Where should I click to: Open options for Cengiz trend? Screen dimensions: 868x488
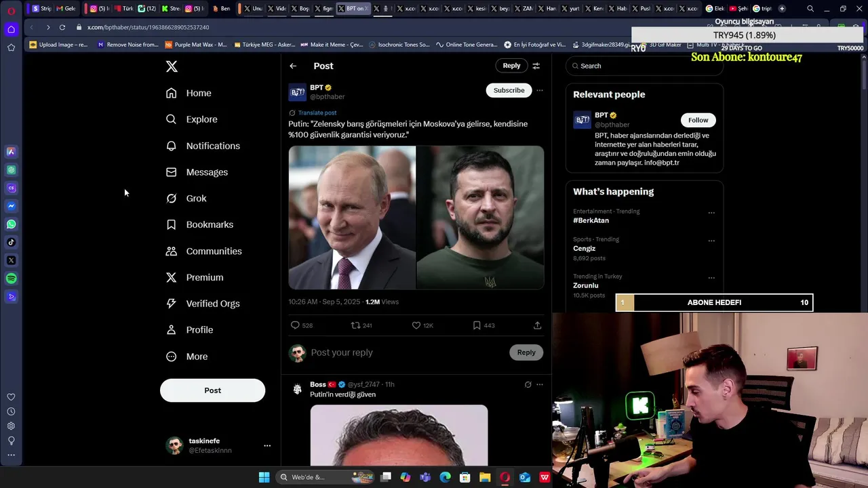tap(711, 241)
